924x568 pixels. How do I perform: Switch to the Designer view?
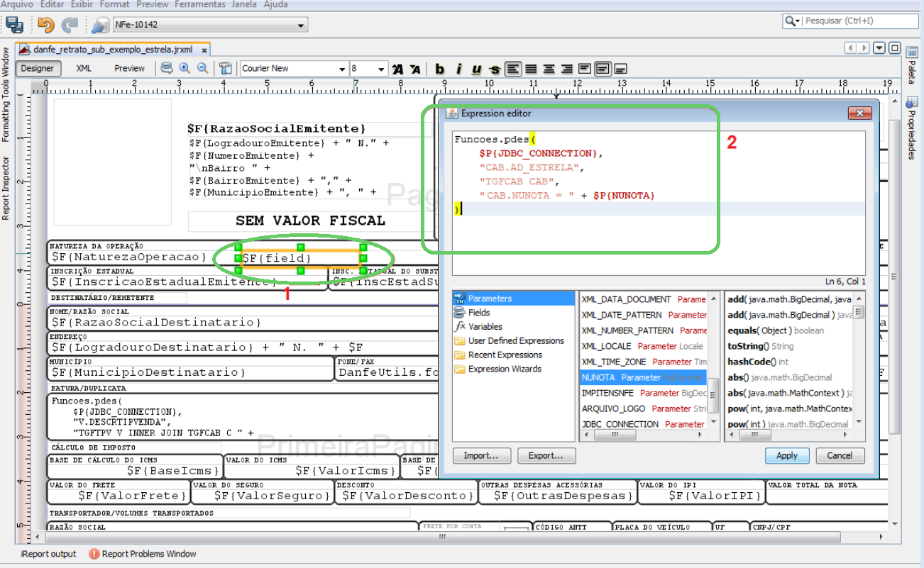(x=37, y=69)
